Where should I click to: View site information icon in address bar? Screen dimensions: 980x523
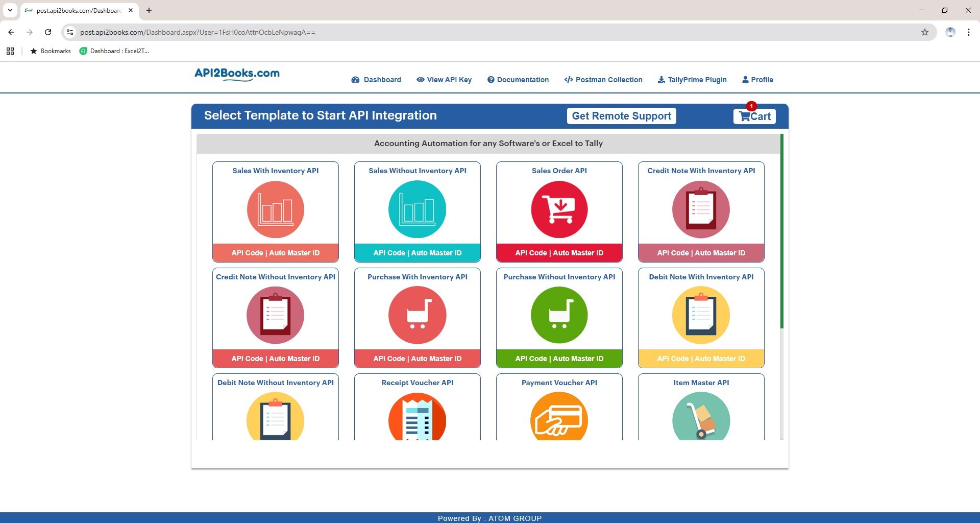click(x=70, y=32)
